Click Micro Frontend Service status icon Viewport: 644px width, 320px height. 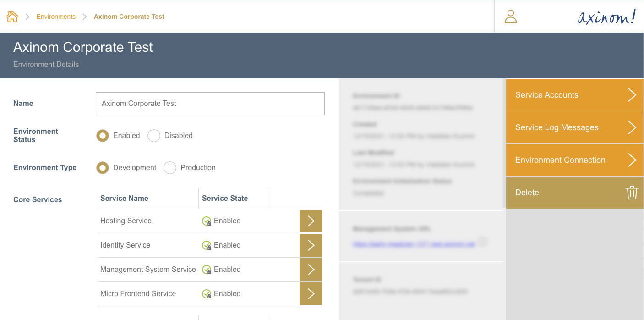pyautogui.click(x=207, y=294)
